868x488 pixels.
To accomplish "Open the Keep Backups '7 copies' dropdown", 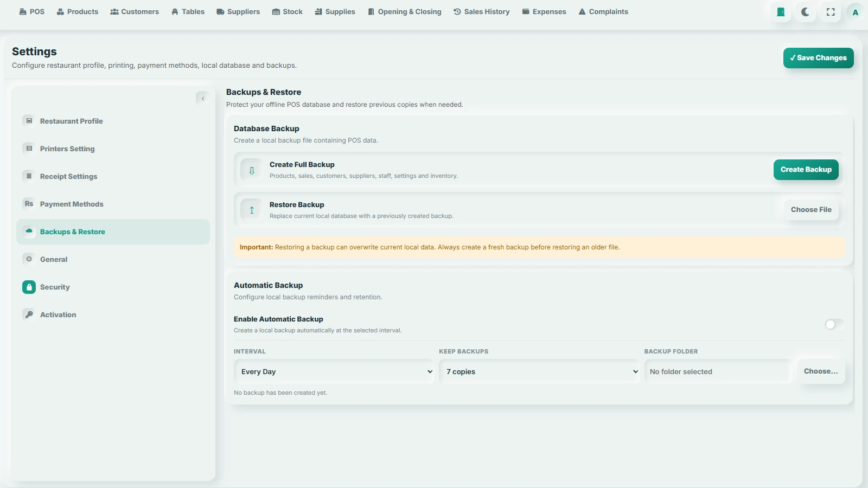I will tap(539, 371).
